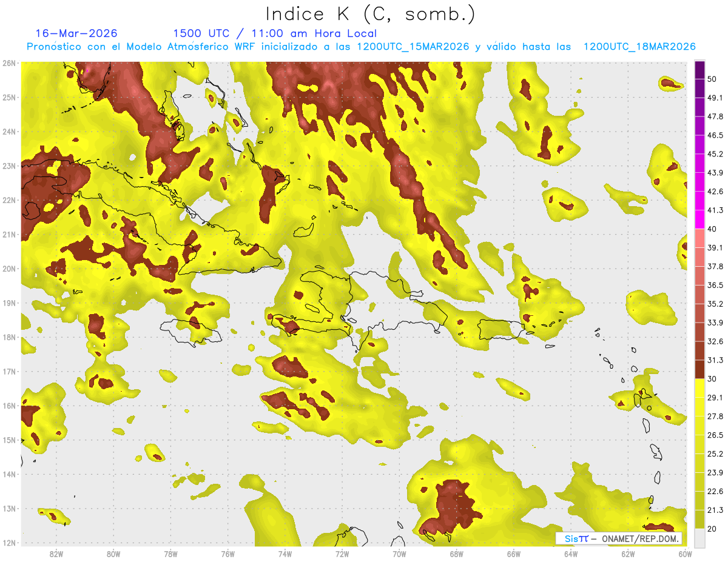Click the '70W' longitude label
The height and width of the screenshot is (562, 728).
tap(399, 554)
